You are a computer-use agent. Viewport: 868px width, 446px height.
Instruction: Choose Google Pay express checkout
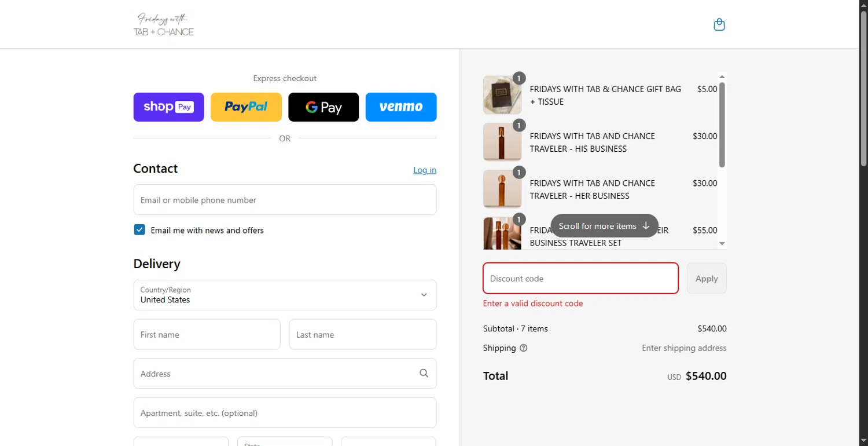tap(323, 107)
